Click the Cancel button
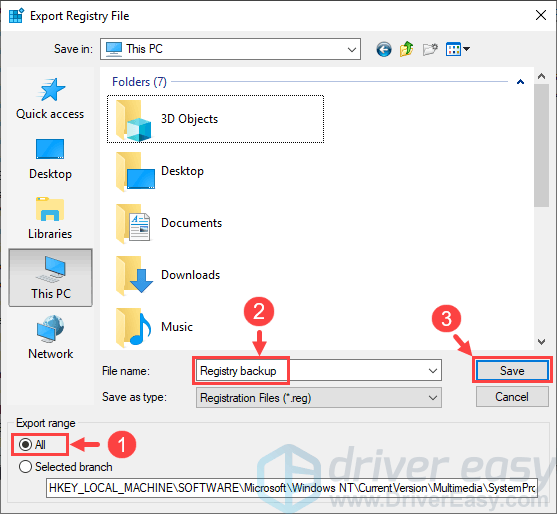 [512, 397]
